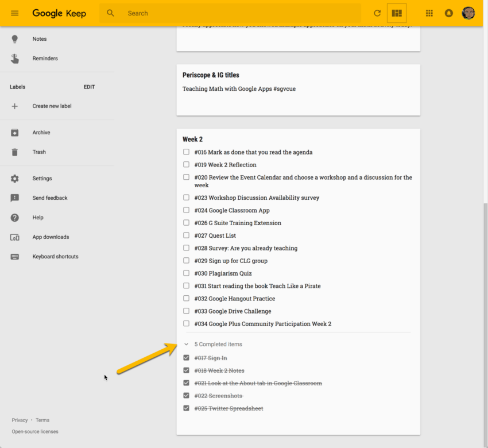The width and height of the screenshot is (488, 448).
Task: Click the Keyboard shortcuts keyboard icon
Action: [14, 257]
